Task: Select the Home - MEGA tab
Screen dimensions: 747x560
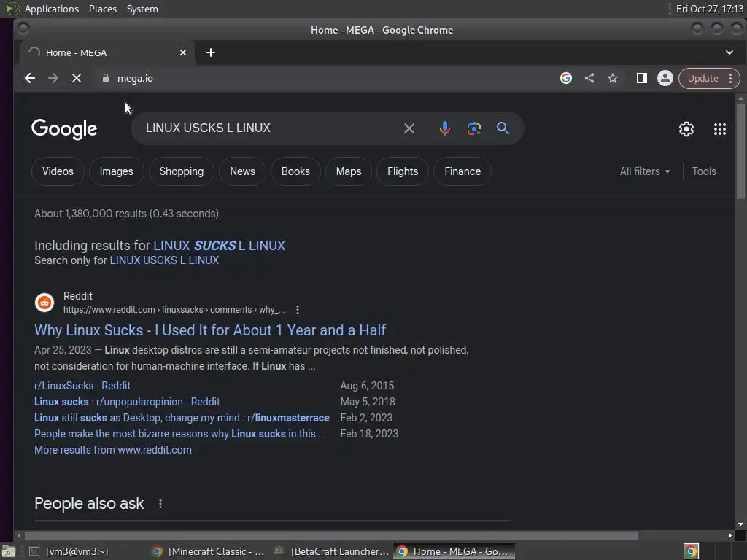Action: (107, 52)
